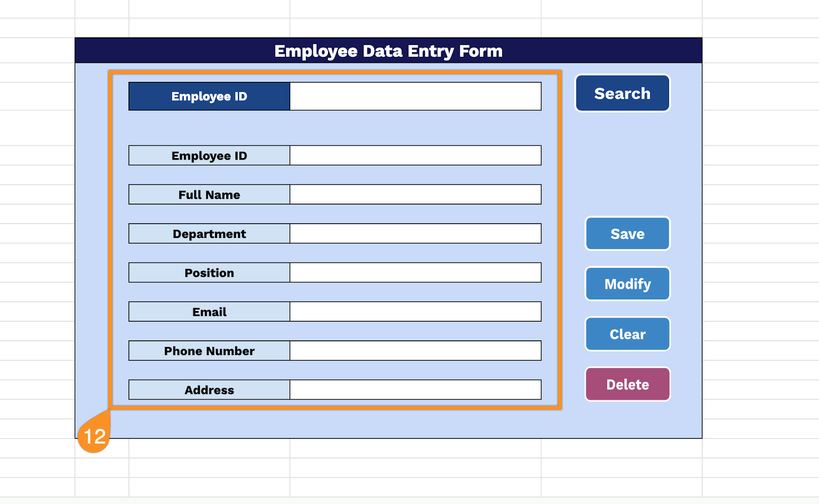The width and height of the screenshot is (819, 504).
Task: Click the orange marker numbered 12
Action: click(x=95, y=436)
